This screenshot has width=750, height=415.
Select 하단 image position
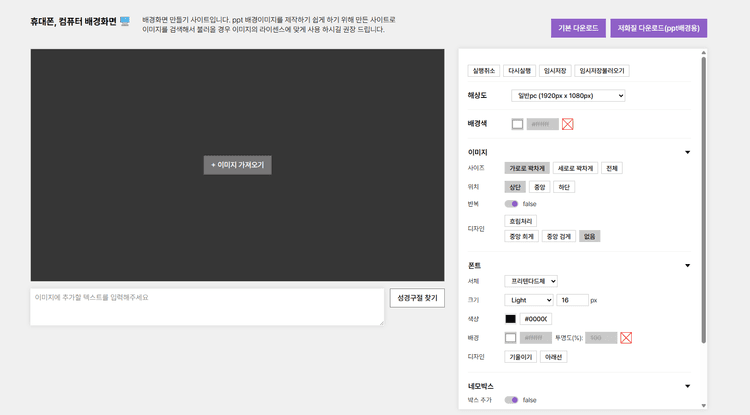564,187
